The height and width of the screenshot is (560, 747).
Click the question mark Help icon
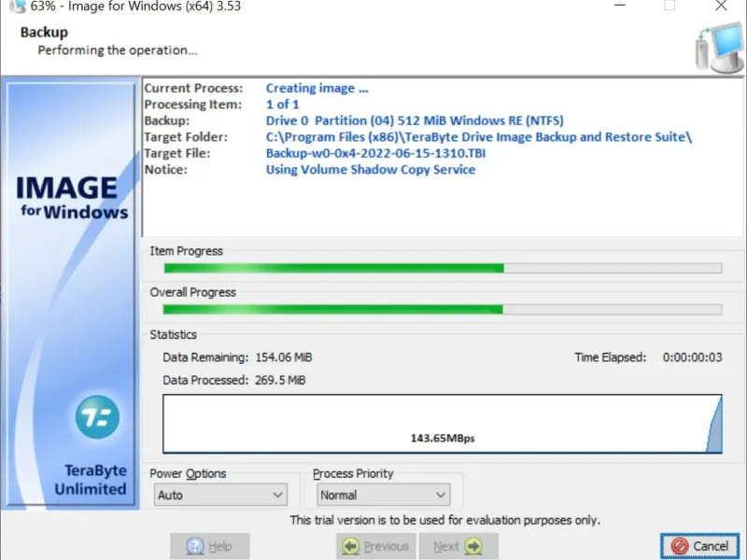195,546
